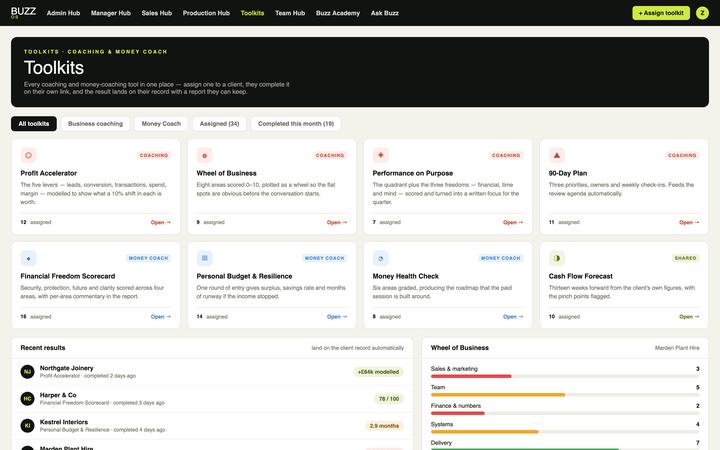Click the +£64k modelled badge
720x450 pixels.
[378, 372]
